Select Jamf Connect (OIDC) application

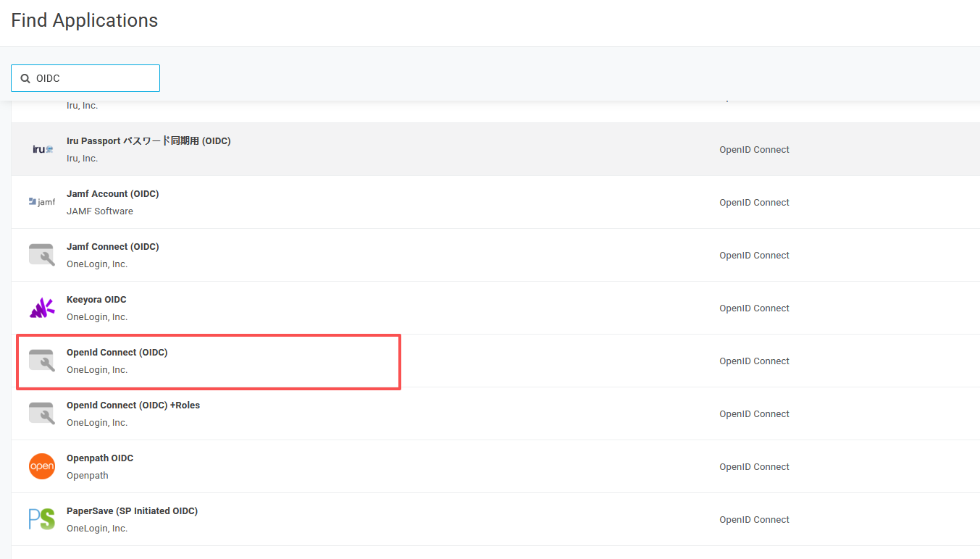(112, 247)
